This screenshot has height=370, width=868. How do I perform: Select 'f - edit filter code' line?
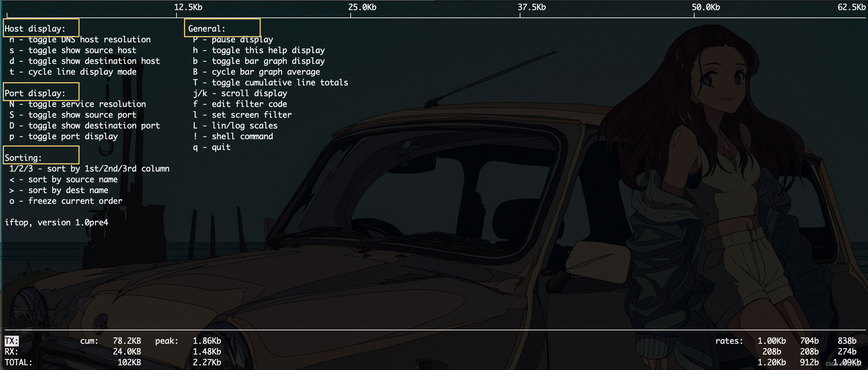pyautogui.click(x=240, y=104)
